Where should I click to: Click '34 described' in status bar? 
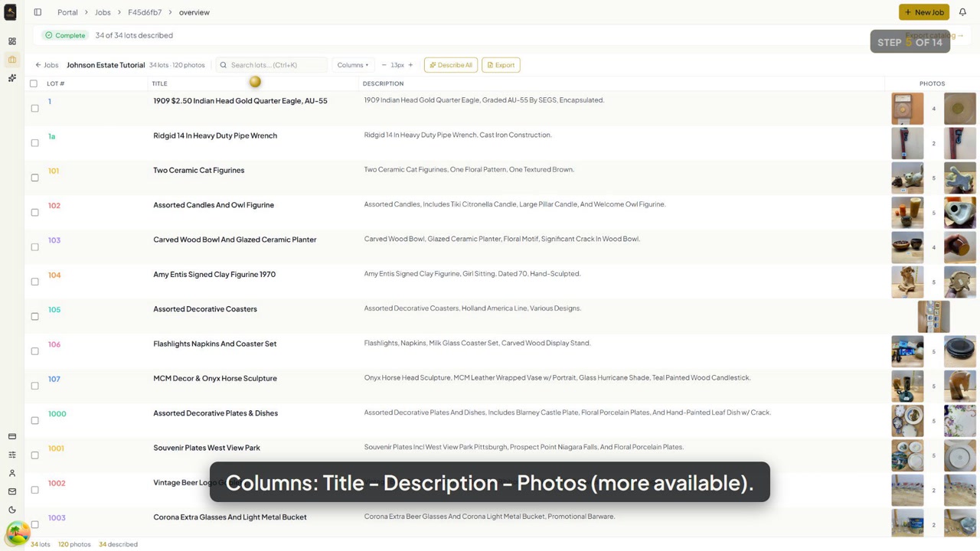(x=118, y=544)
